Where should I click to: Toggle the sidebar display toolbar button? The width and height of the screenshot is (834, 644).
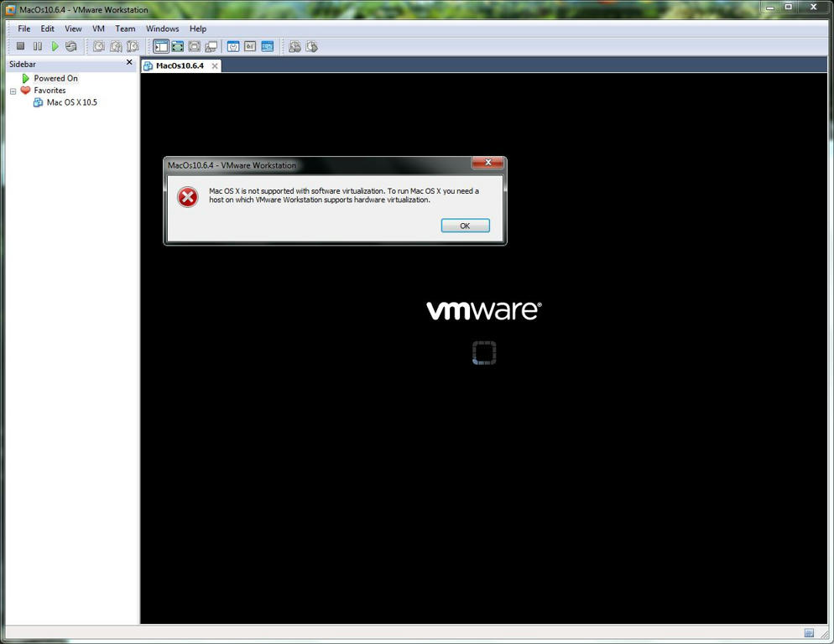tap(161, 47)
